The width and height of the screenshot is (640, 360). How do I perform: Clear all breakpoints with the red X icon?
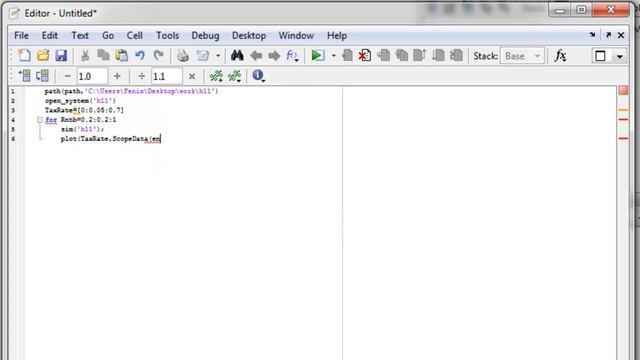click(x=364, y=56)
